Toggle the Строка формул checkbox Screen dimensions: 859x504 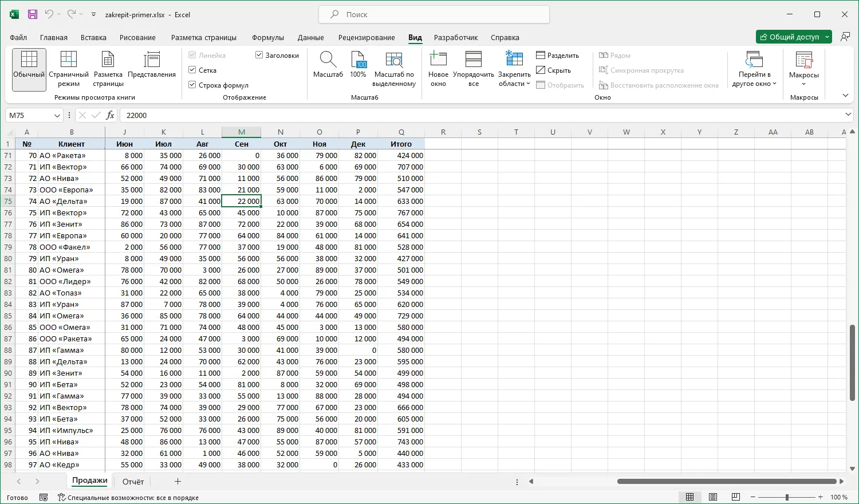(192, 85)
